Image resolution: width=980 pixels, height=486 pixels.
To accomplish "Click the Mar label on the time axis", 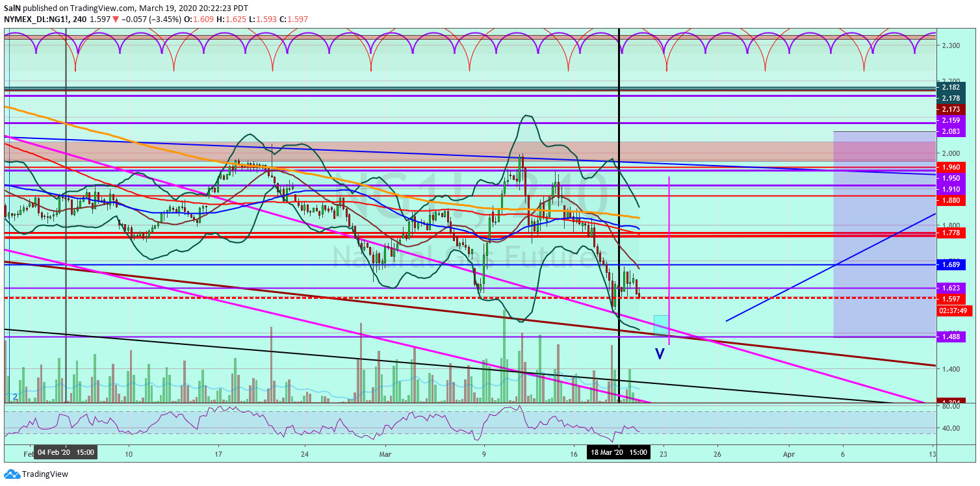I will [387, 453].
